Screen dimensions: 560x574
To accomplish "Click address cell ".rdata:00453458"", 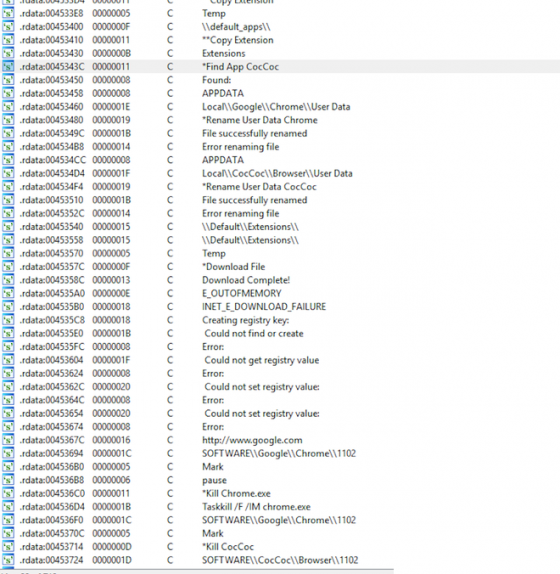I will pyautogui.click(x=51, y=93).
